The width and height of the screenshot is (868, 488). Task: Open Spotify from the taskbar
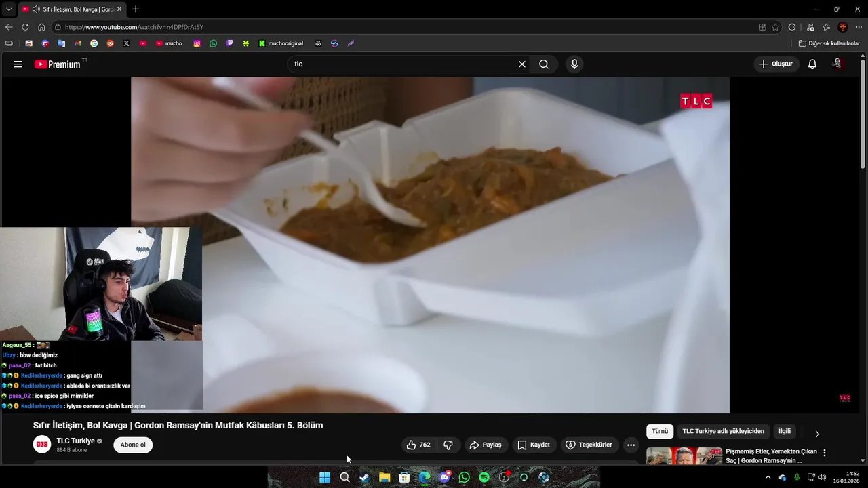[484, 477]
